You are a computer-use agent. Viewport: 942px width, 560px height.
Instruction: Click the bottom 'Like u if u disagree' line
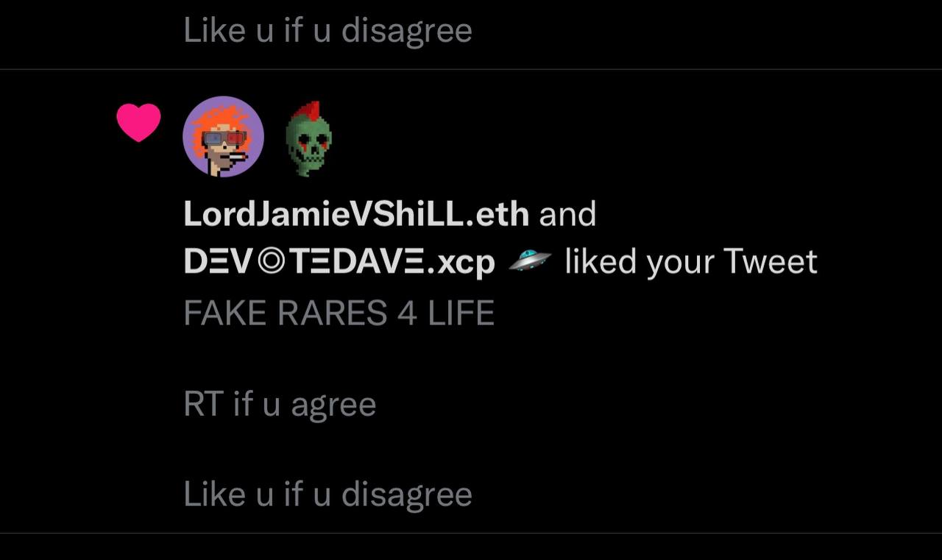coord(327,494)
